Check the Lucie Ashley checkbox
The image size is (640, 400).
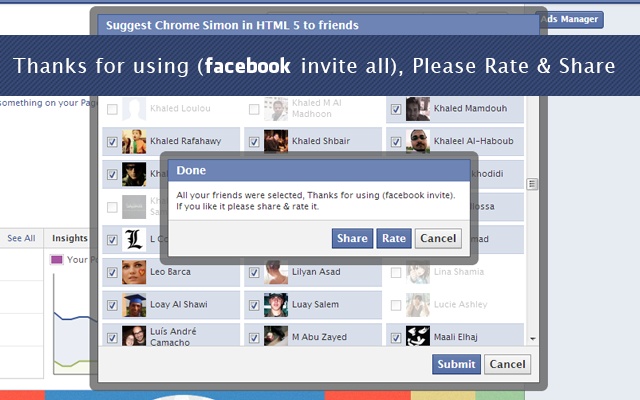(396, 305)
